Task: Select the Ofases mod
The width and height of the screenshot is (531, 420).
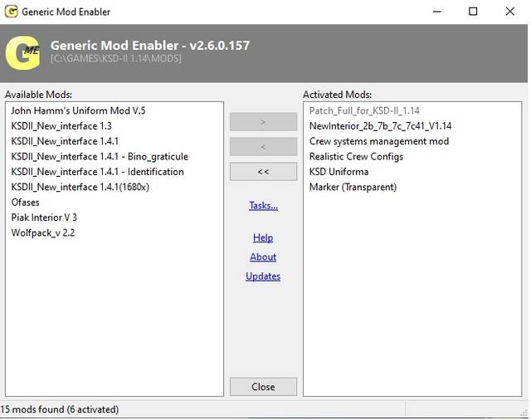Action: point(26,203)
